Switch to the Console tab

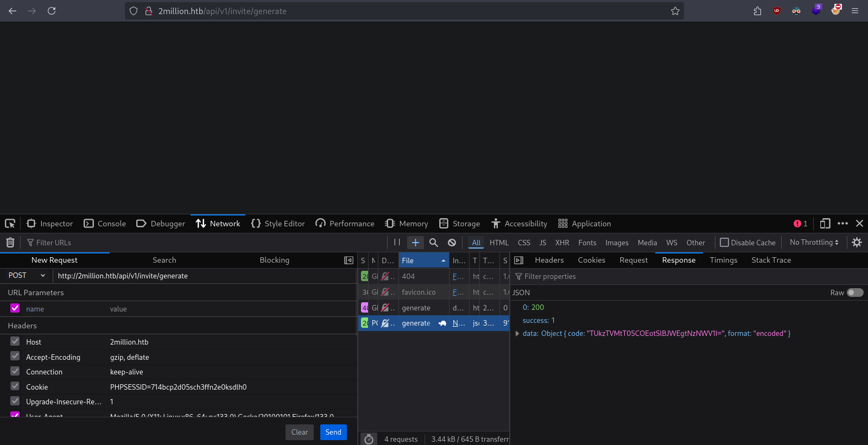click(x=105, y=224)
